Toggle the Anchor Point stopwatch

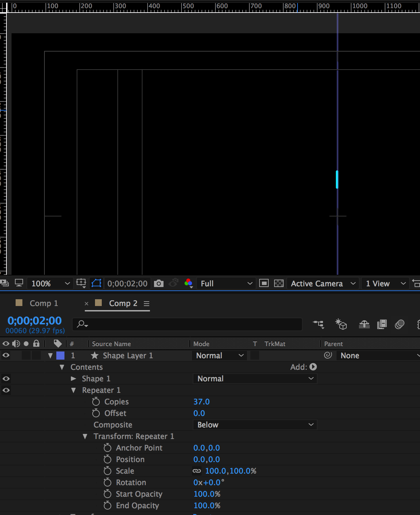(x=108, y=447)
